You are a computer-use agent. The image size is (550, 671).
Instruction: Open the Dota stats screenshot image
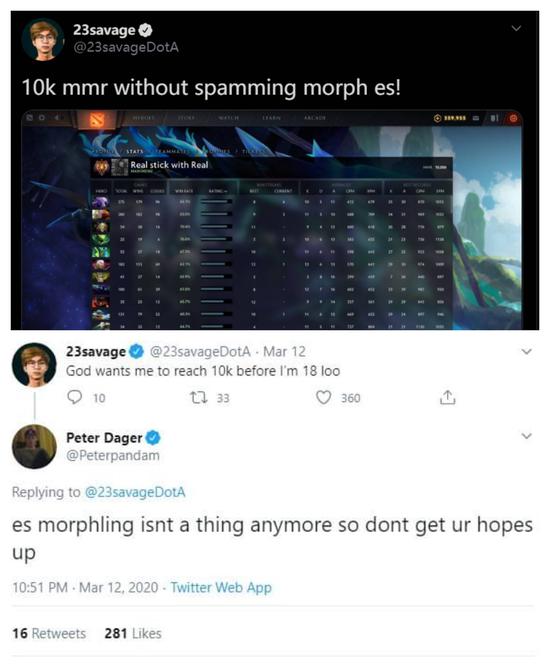click(x=272, y=220)
